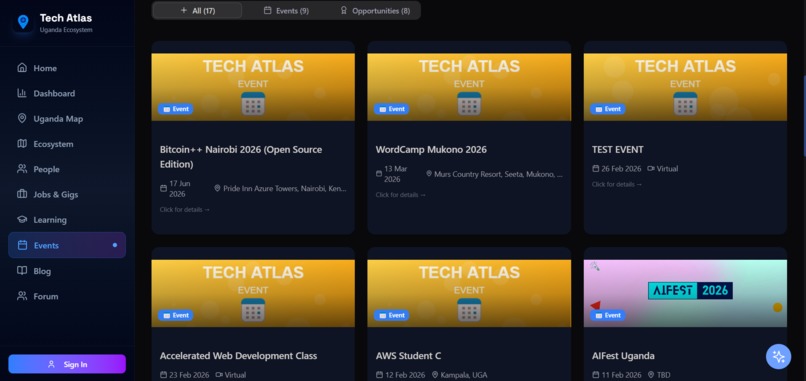Navigate to the Ecosystem menu item
The image size is (806, 381).
point(67,143)
